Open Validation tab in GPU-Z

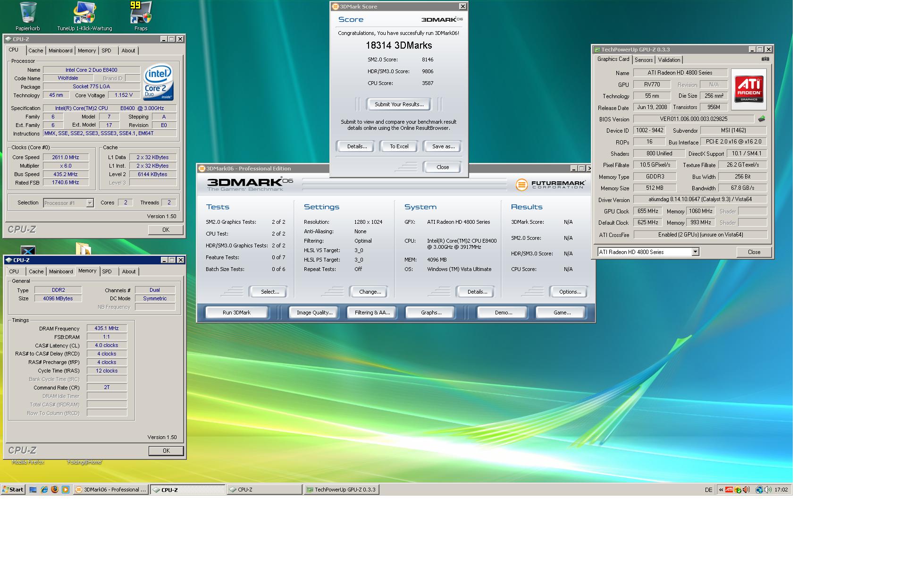click(669, 60)
